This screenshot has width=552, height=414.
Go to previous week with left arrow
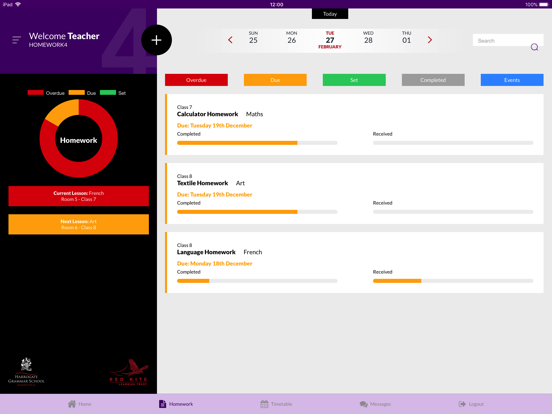[x=230, y=40]
